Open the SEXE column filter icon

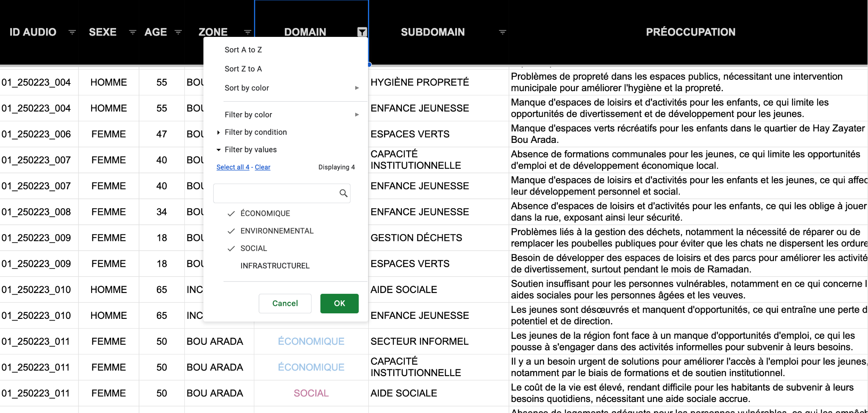pos(132,32)
